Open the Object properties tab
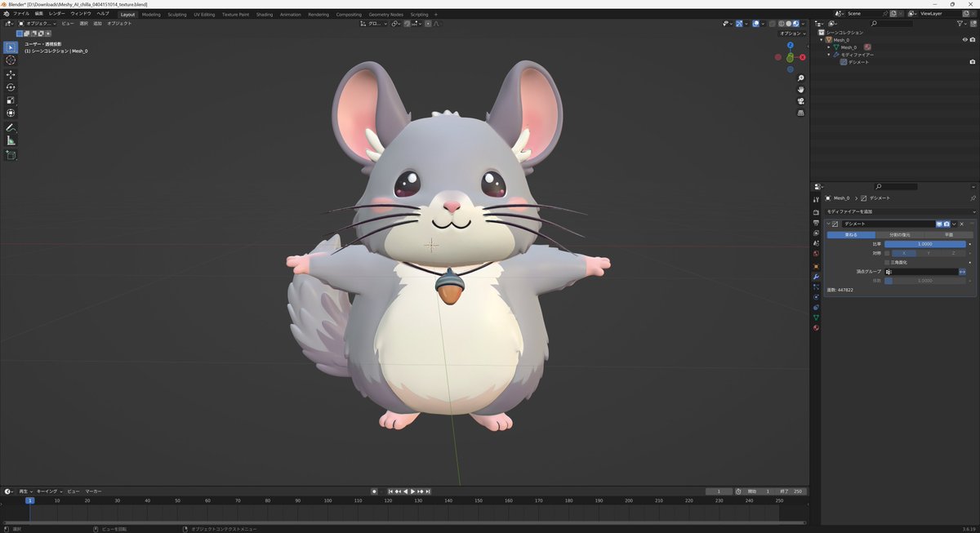 tap(816, 266)
